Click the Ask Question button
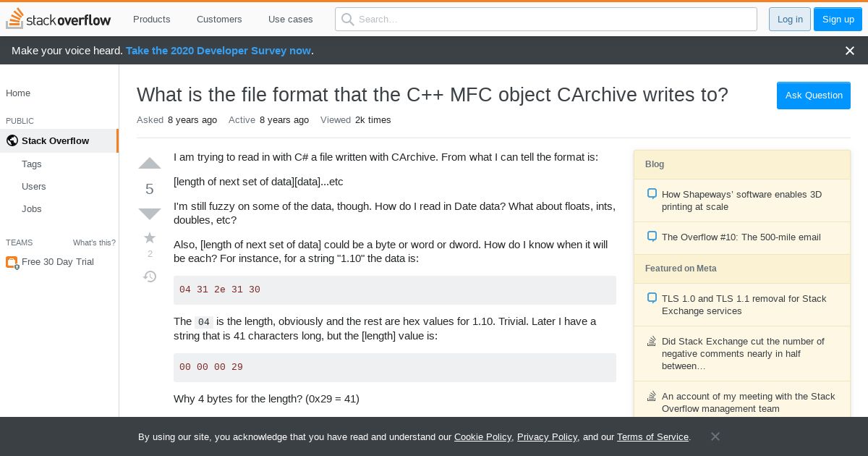 coord(814,96)
